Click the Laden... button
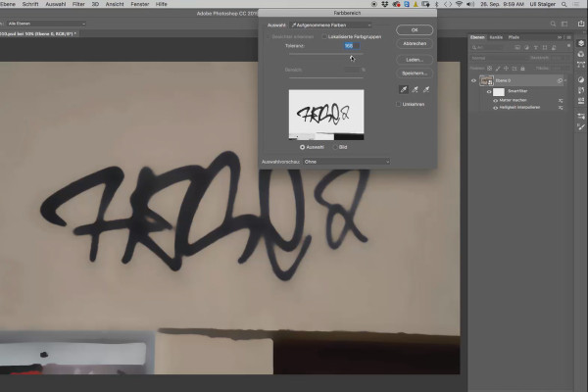 coord(415,60)
